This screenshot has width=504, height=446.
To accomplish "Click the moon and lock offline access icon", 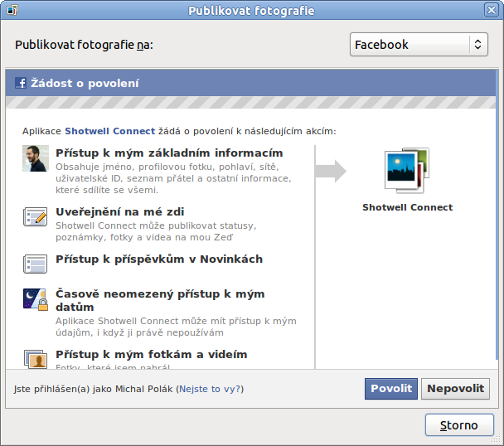I will (x=35, y=299).
